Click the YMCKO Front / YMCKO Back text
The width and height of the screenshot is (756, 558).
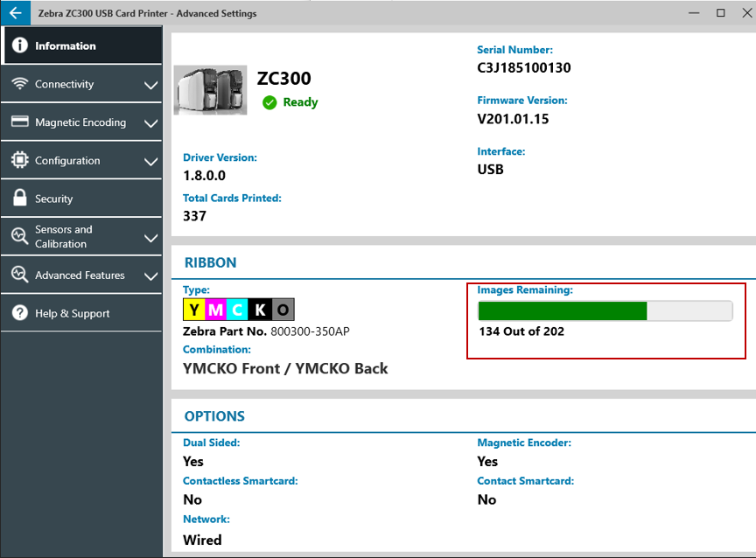(285, 368)
